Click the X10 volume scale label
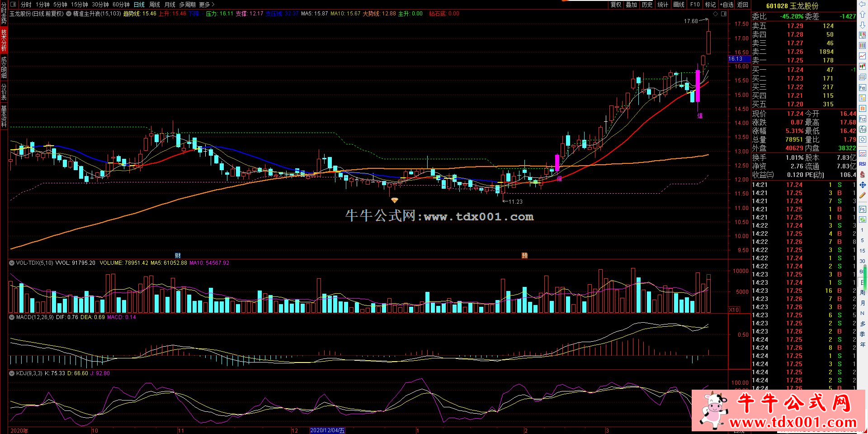868x434 pixels. pos(734,310)
